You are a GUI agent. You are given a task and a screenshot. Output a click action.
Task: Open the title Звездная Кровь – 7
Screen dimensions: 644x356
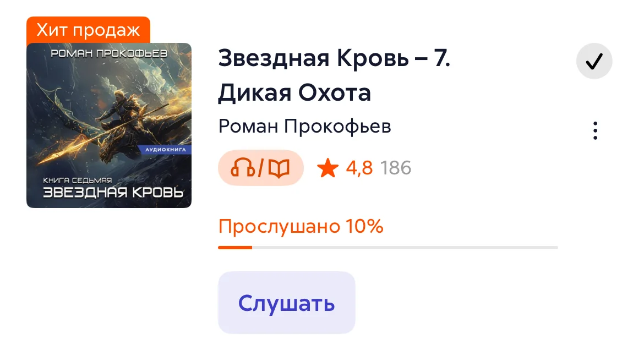tap(334, 58)
